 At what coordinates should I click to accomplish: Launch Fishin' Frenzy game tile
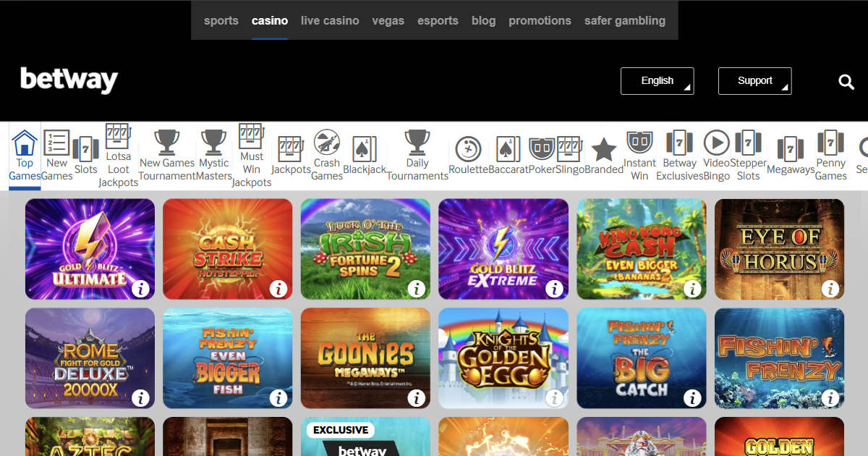click(779, 358)
